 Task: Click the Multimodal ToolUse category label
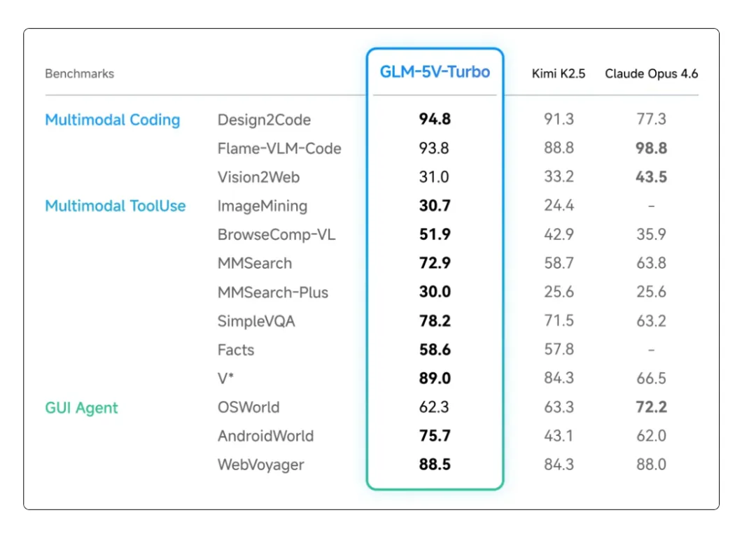[115, 206]
